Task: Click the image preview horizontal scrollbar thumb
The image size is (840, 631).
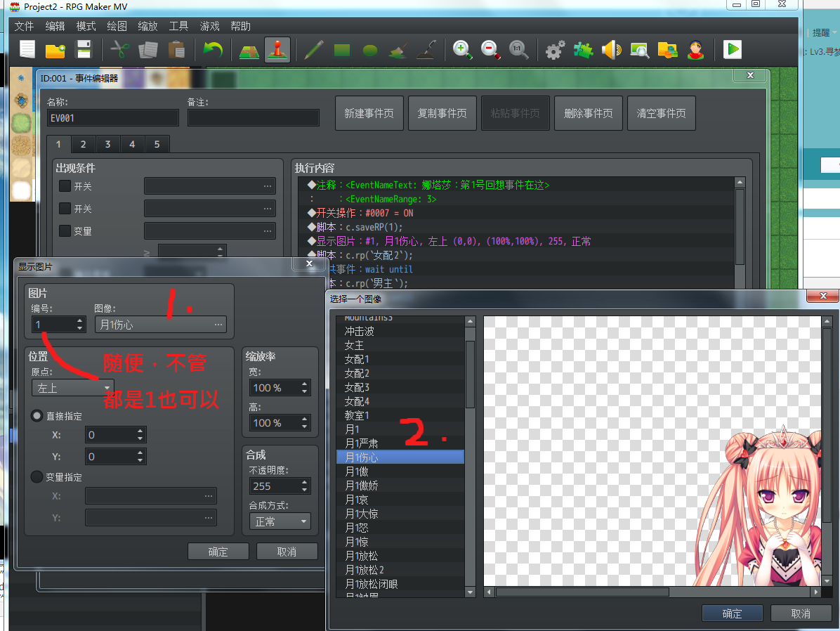Action: (582, 592)
